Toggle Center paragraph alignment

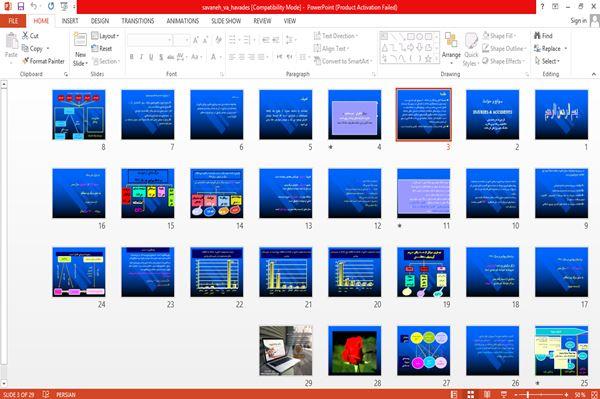click(x=241, y=57)
